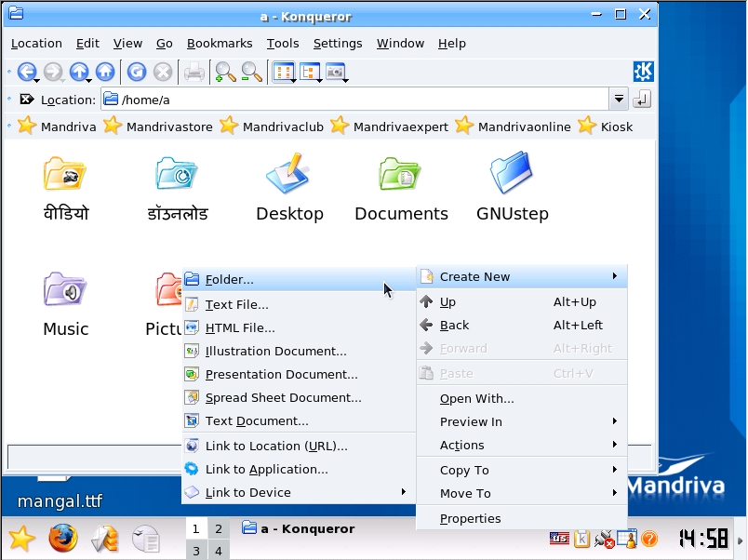The width and height of the screenshot is (748, 560).
Task: Click the Zoom Out magnifier icon
Action: click(251, 72)
